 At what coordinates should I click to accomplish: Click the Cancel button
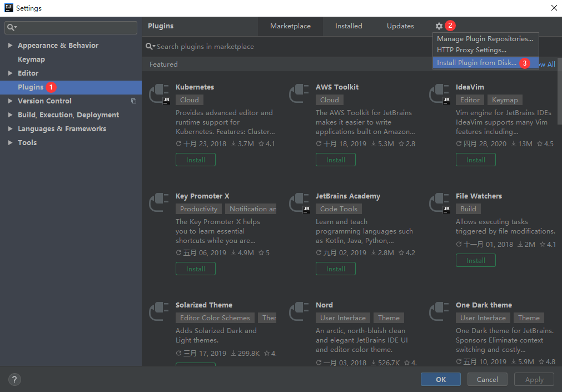tap(488, 379)
